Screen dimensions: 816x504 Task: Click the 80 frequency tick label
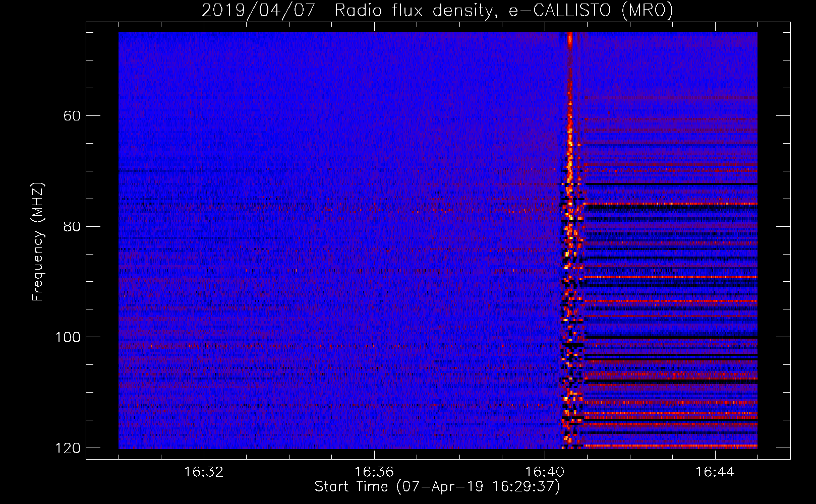tap(72, 226)
